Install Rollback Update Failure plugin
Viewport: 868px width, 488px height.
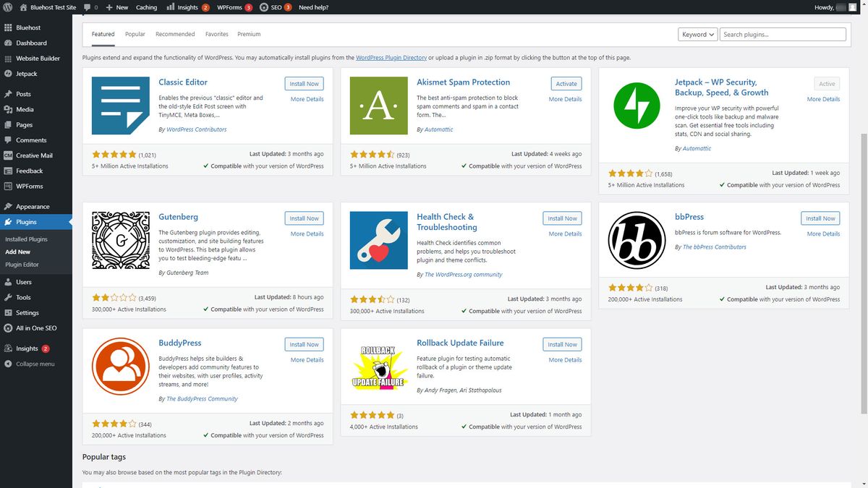coord(562,345)
